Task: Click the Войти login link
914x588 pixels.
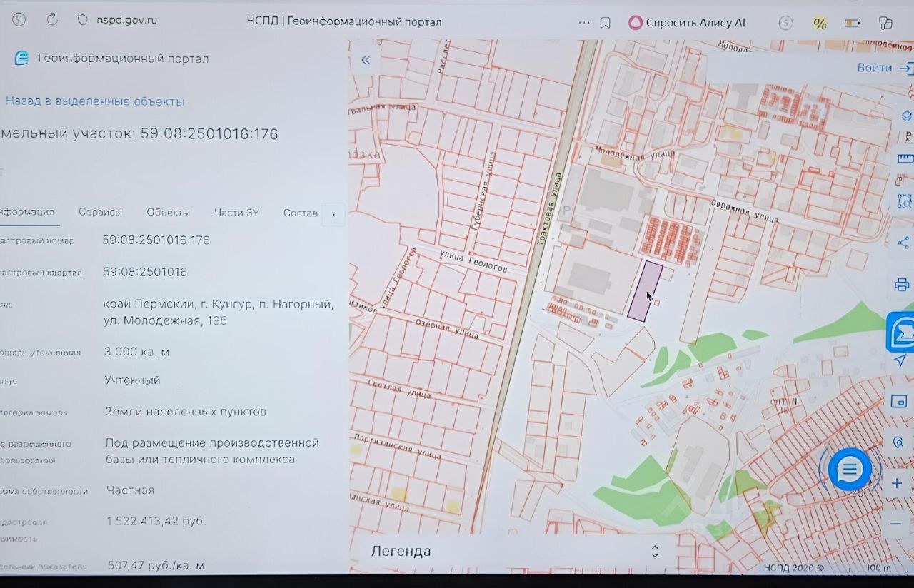Action: pyautogui.click(x=875, y=68)
